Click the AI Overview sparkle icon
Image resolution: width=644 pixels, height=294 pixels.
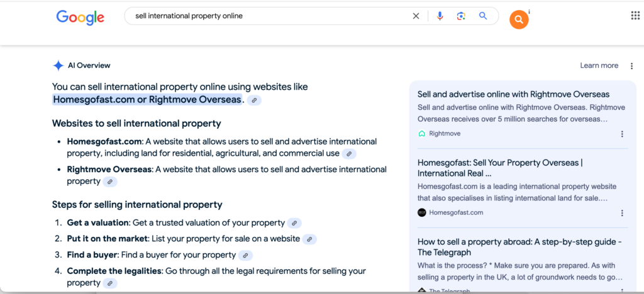pyautogui.click(x=58, y=65)
